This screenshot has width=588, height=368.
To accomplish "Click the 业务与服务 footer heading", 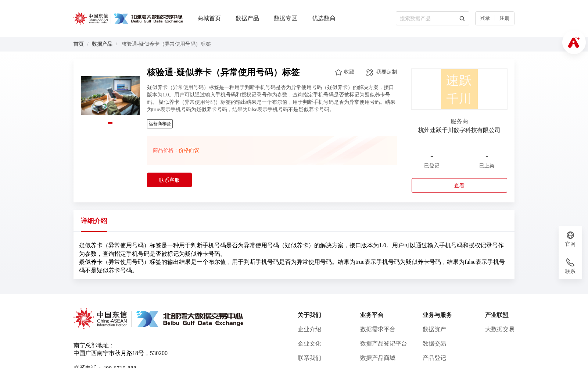I will [437, 315].
